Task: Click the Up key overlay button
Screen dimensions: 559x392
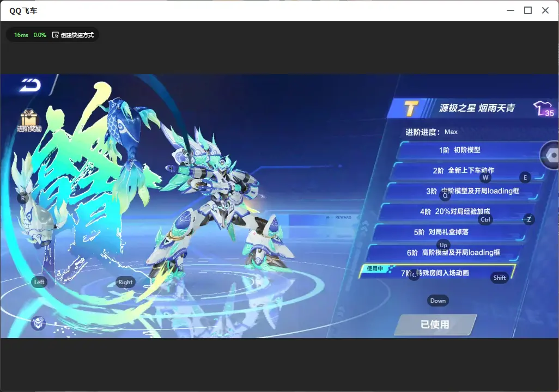Action: (443, 245)
